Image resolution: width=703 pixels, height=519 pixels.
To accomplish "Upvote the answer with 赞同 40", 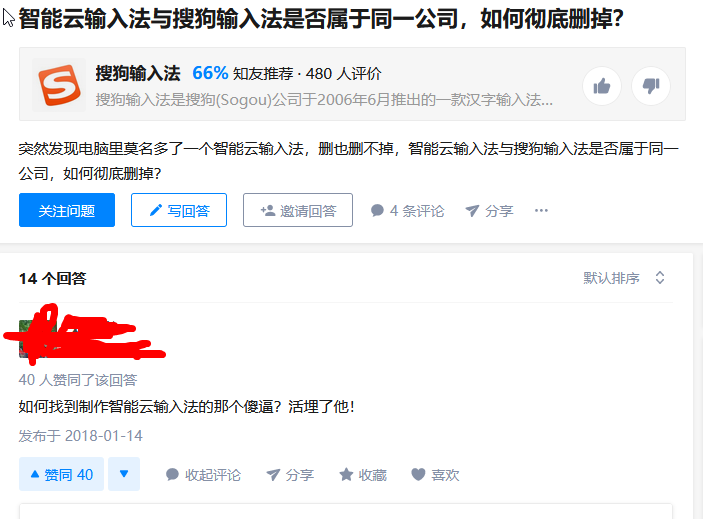I will pos(61,474).
